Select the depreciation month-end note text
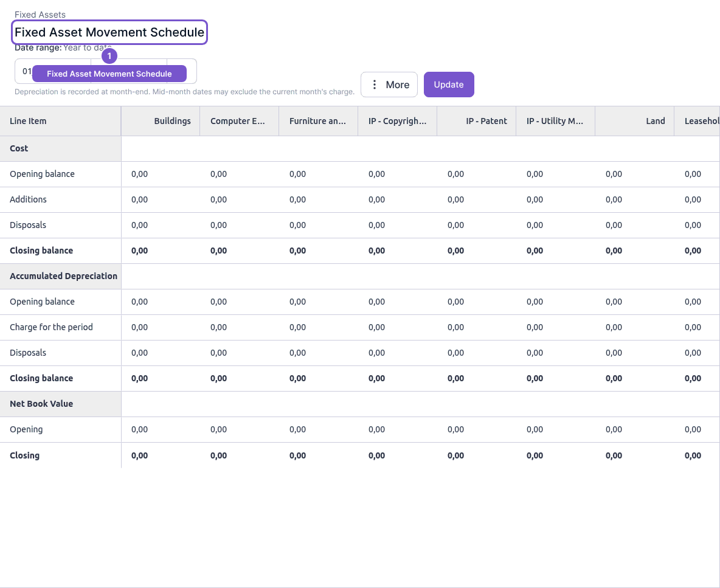 coord(185,92)
